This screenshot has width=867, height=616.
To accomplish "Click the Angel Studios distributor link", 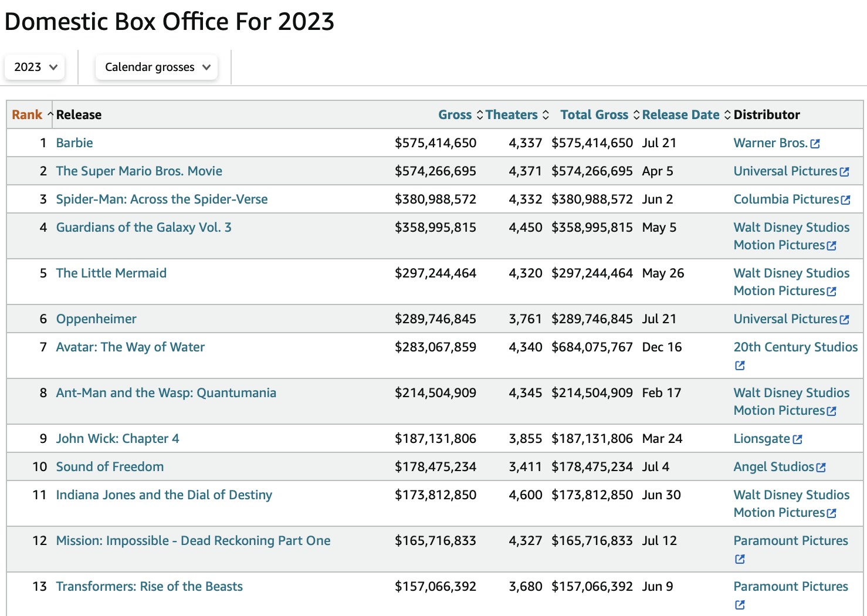I will pyautogui.click(x=774, y=466).
